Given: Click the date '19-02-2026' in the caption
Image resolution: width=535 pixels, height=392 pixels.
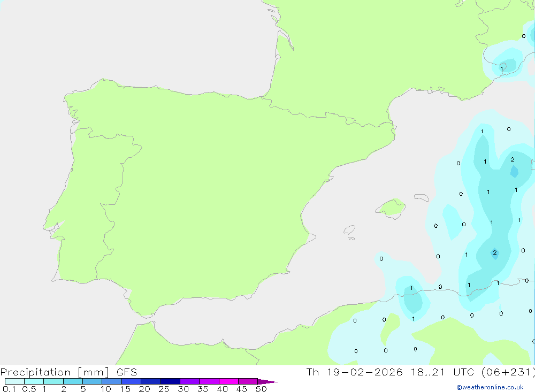Looking at the screenshot, I should [364, 372].
